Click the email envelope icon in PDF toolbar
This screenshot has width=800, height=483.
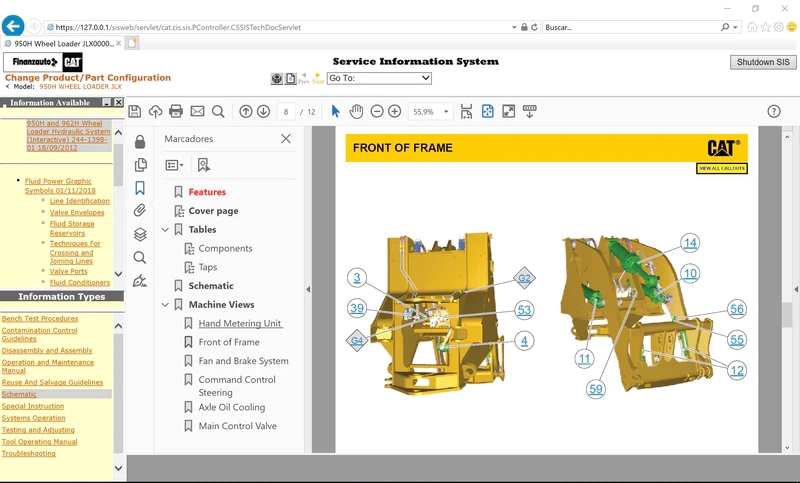click(197, 111)
